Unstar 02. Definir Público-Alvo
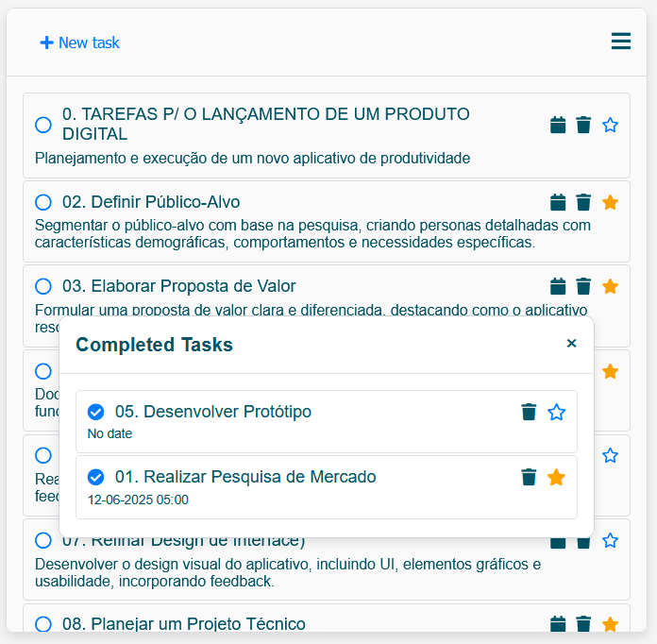Screen dimensions: 657x644 click(x=610, y=202)
